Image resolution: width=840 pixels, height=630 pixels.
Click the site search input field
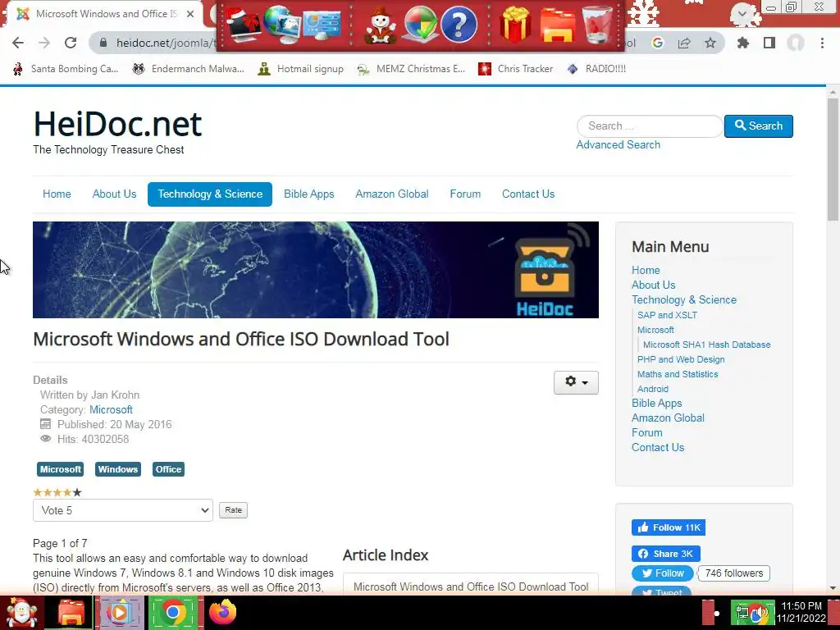pyautogui.click(x=650, y=126)
